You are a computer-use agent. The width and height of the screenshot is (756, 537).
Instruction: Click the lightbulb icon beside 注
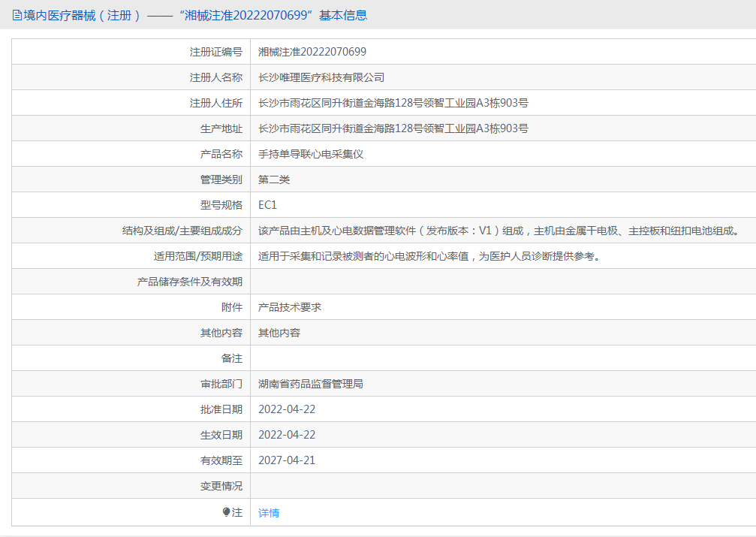tap(226, 512)
